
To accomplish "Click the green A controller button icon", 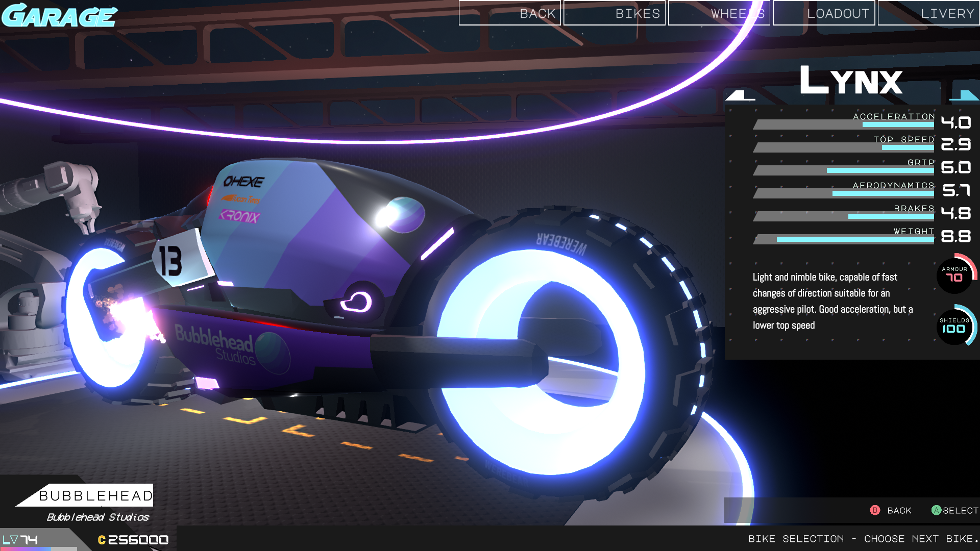I will pyautogui.click(x=936, y=510).
